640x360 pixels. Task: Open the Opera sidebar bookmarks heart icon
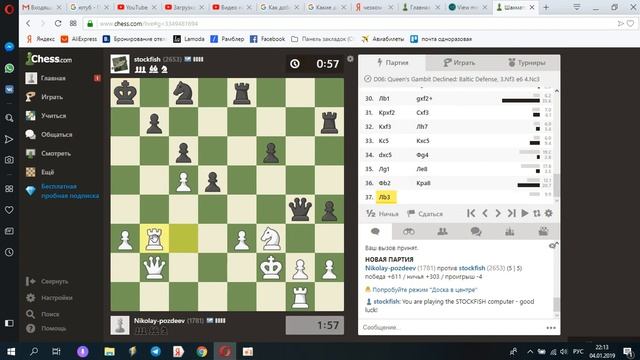(x=9, y=210)
